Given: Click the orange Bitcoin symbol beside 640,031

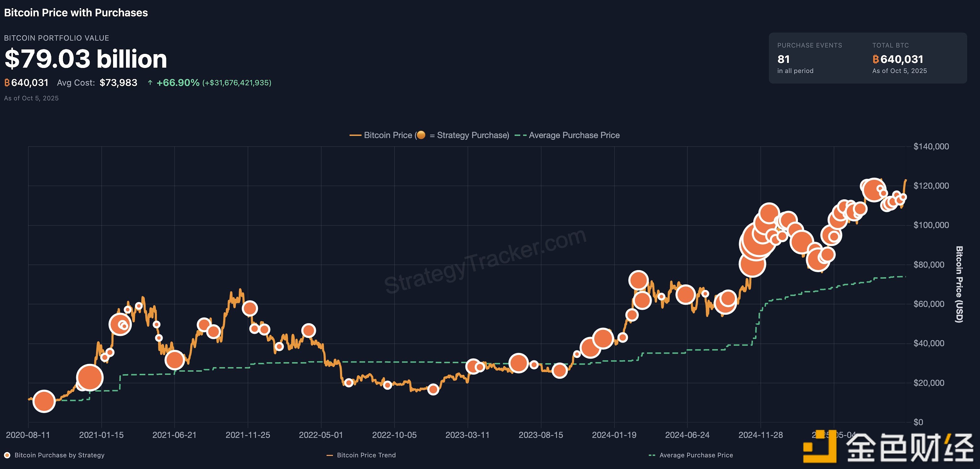Looking at the screenshot, I should click(x=7, y=82).
